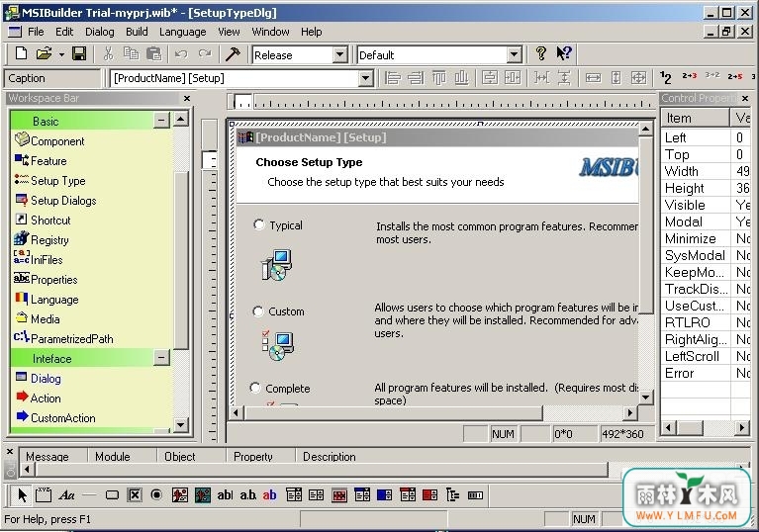This screenshot has width=759, height=532.
Task: Click the align bottom edges icon
Action: pyautogui.click(x=461, y=77)
